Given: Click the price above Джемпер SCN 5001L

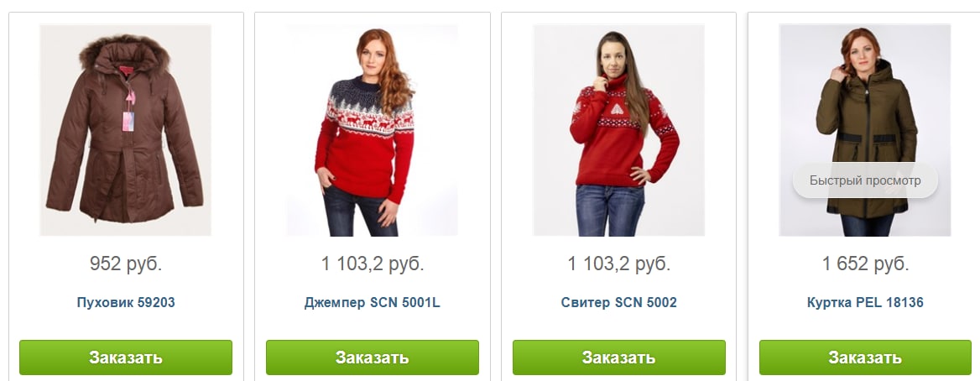Looking at the screenshot, I should 373,264.
